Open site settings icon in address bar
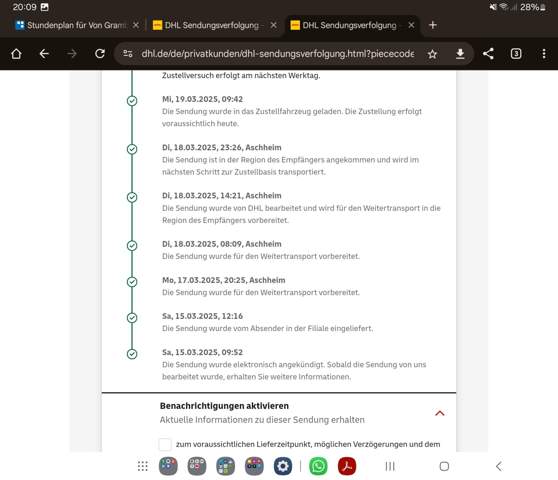Screen dimensions: 558x480 click(128, 54)
